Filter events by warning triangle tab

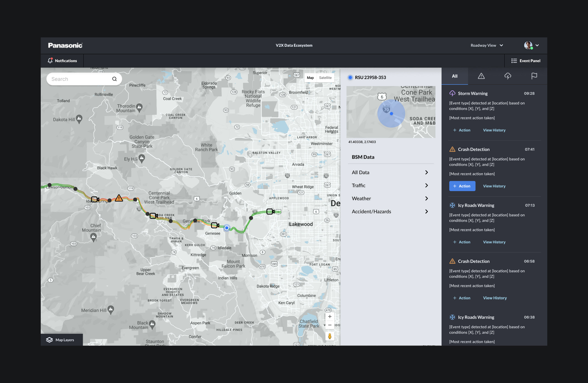click(x=481, y=76)
